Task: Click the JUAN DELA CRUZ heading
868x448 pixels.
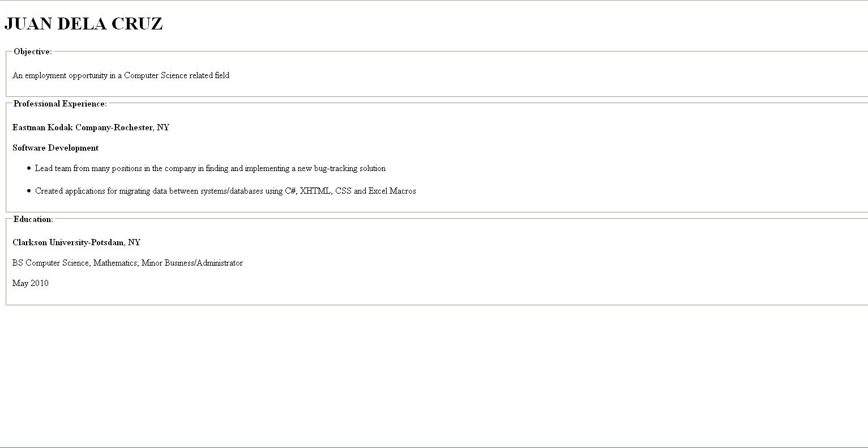Action: [83, 24]
